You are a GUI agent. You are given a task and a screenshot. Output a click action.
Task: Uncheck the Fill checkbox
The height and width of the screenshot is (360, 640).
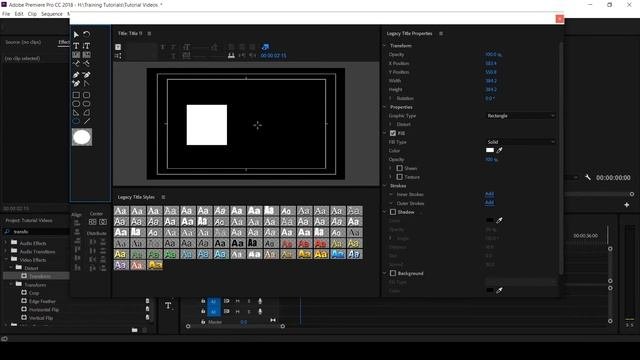(x=393, y=133)
